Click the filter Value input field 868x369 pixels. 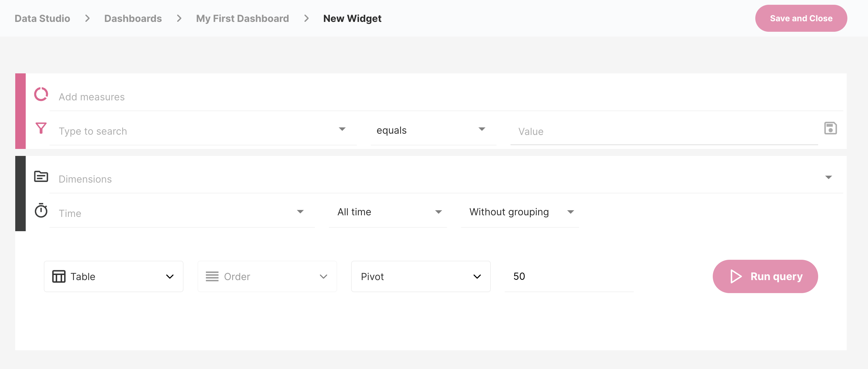click(x=663, y=131)
